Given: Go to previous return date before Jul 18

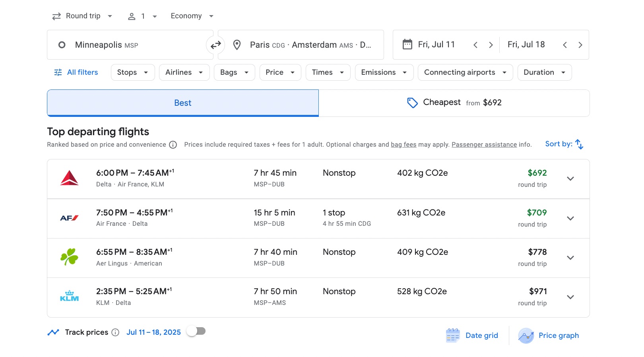Looking at the screenshot, I should click(x=565, y=45).
